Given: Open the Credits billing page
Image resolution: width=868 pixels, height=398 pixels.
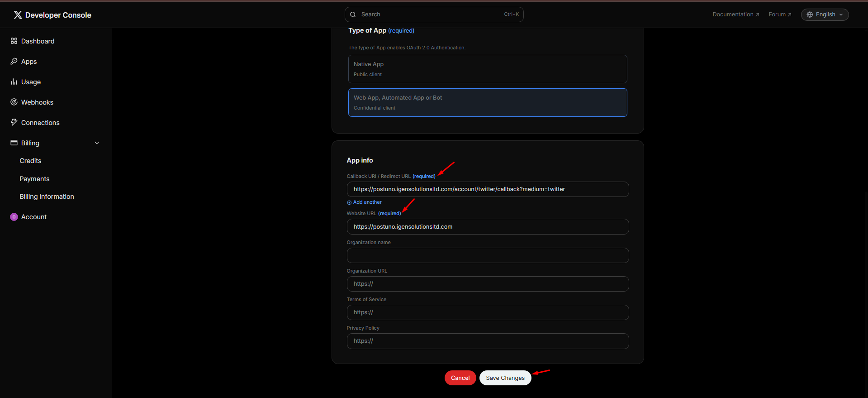Looking at the screenshot, I should [30, 161].
